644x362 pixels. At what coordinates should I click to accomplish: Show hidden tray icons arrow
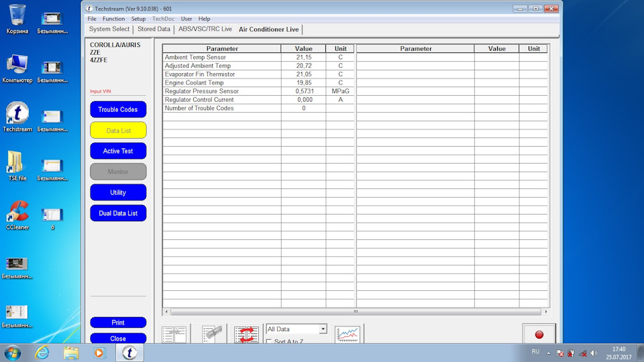coord(548,353)
